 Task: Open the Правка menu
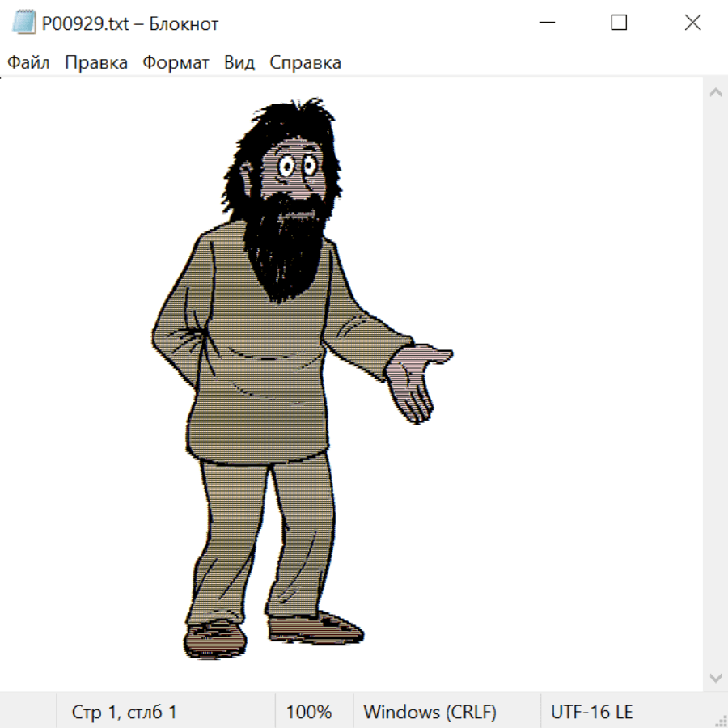[96, 63]
